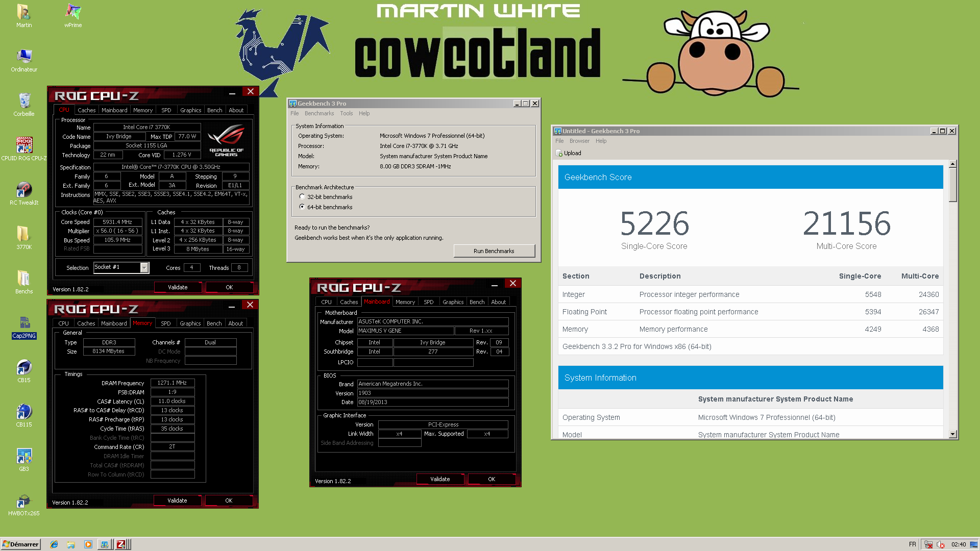Select 32-bit benchmarks radio button
This screenshot has height=551, width=980.
[302, 196]
